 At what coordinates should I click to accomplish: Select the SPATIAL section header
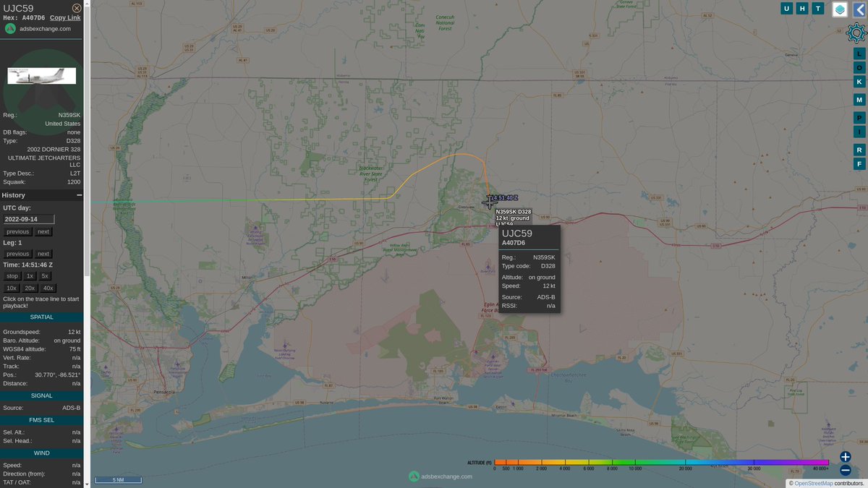[x=41, y=316]
